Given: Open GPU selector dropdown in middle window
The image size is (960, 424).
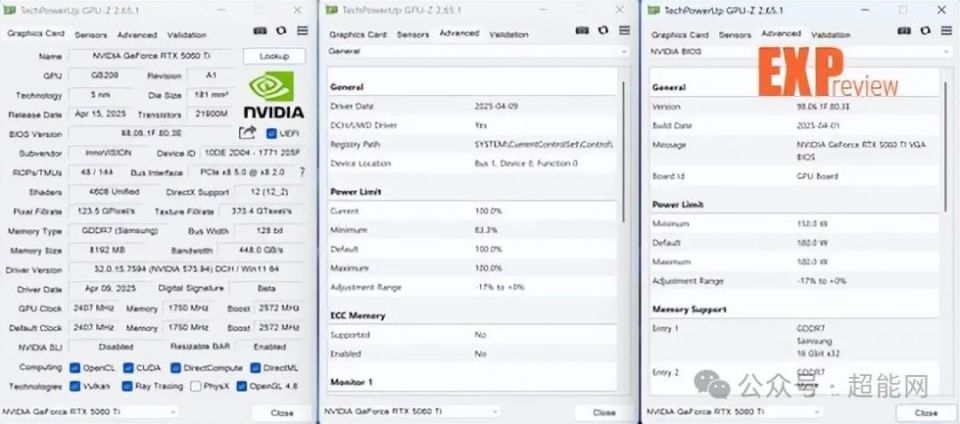Looking at the screenshot, I should pos(411,411).
